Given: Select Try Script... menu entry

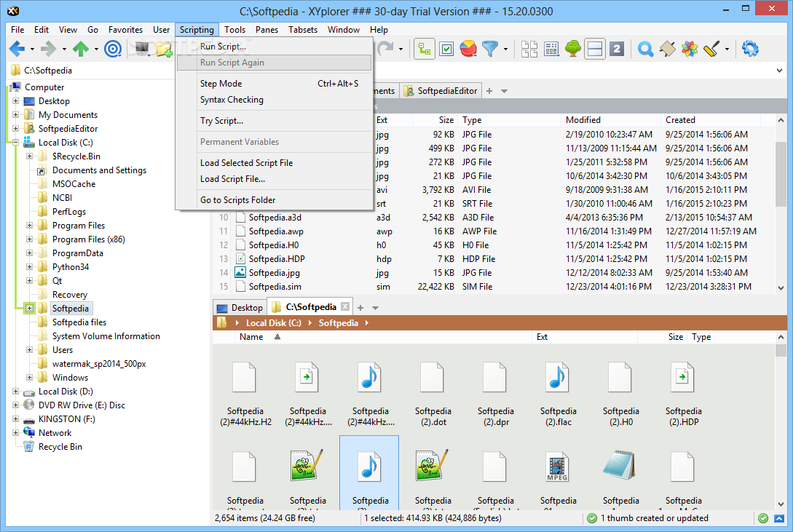Looking at the screenshot, I should pyautogui.click(x=274, y=121).
